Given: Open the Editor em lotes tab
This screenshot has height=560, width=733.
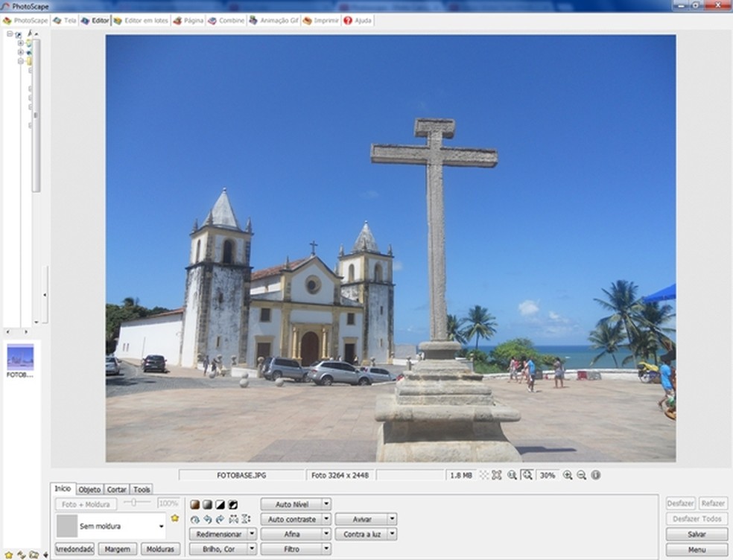Looking at the screenshot, I should click(142, 21).
